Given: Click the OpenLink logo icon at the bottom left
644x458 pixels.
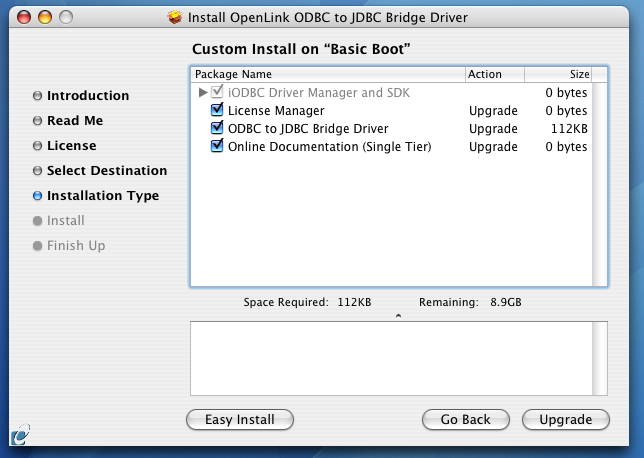Looking at the screenshot, I should (x=20, y=435).
